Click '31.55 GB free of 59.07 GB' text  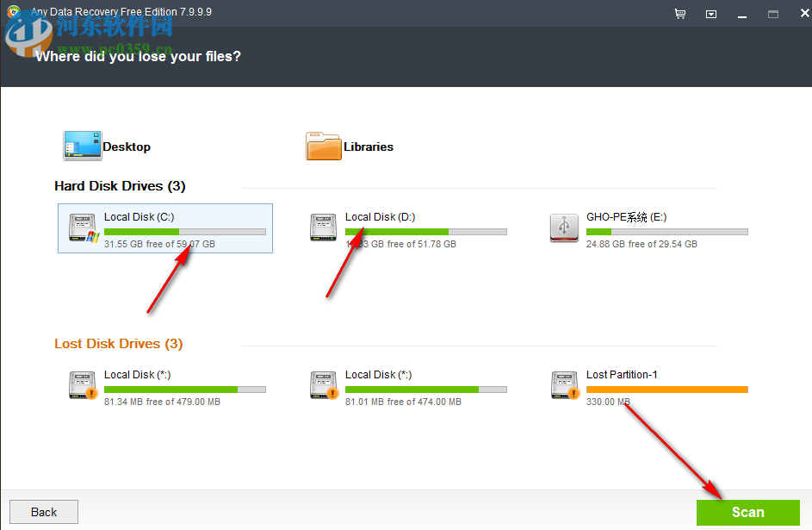point(159,244)
